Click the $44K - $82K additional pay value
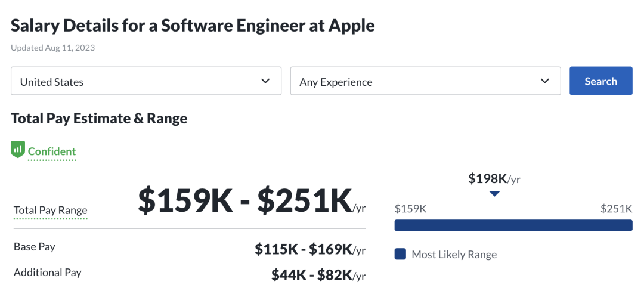 click(x=318, y=275)
